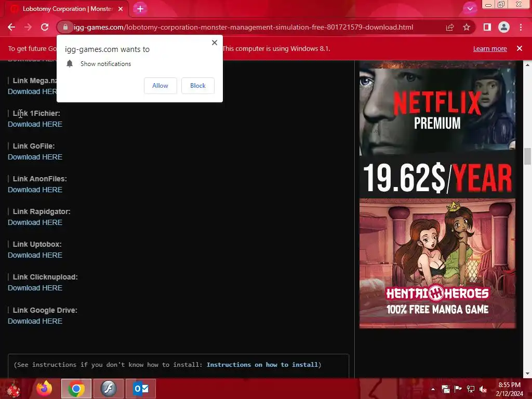The height and width of the screenshot is (399, 532).
Task: Dismiss the notification permission popup
Action: 215,43
